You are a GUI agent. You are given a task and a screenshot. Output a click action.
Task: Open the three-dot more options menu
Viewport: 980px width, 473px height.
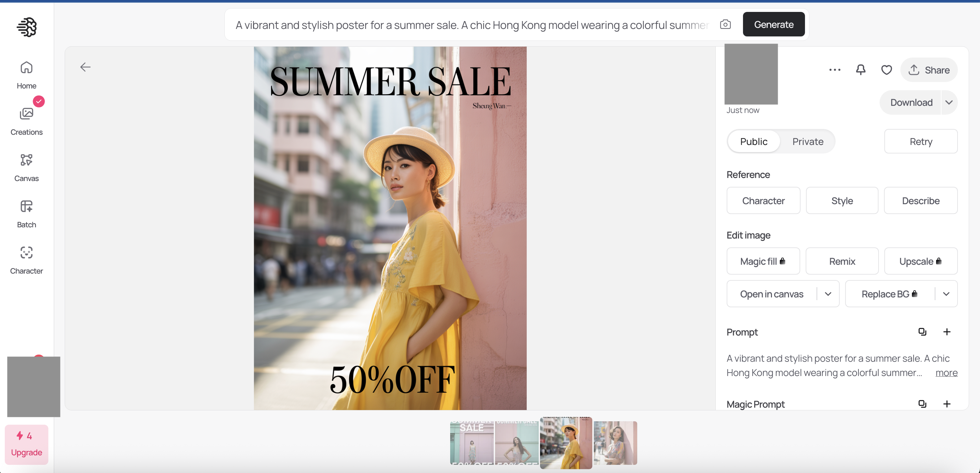point(835,70)
